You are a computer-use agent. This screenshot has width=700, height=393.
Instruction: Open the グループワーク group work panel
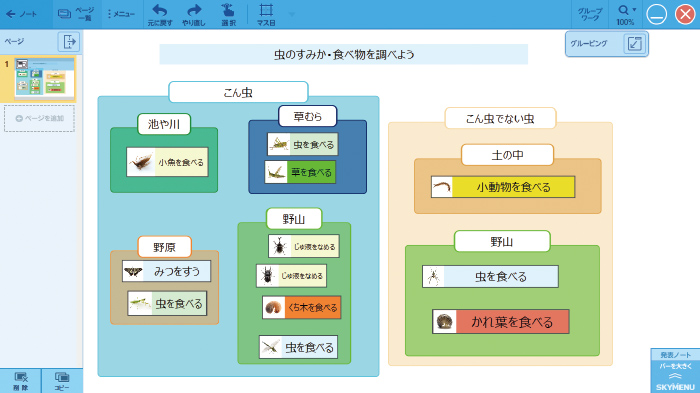tap(590, 14)
